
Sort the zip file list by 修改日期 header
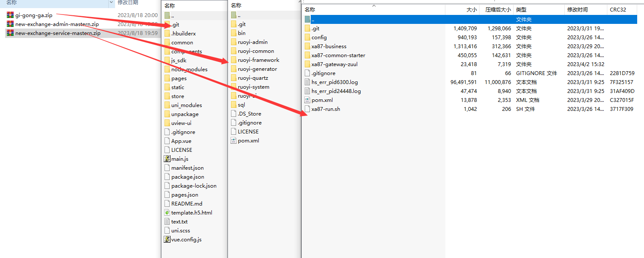[x=128, y=3]
